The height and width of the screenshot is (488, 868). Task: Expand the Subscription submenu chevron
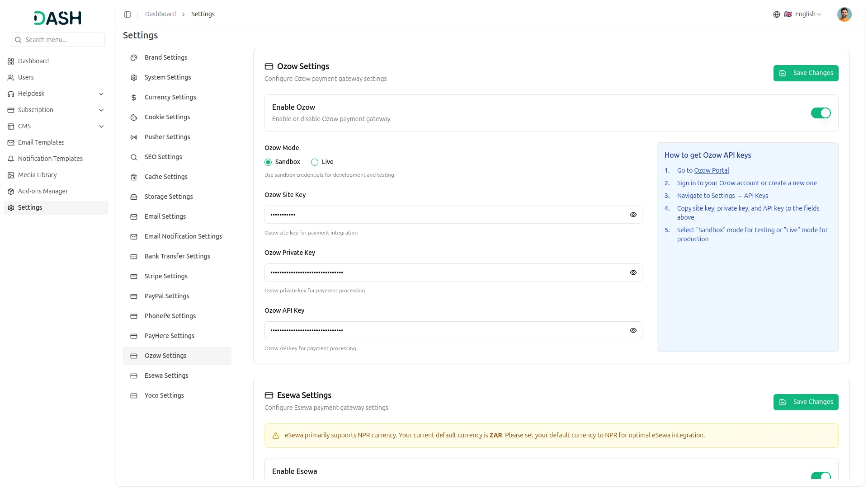point(101,110)
